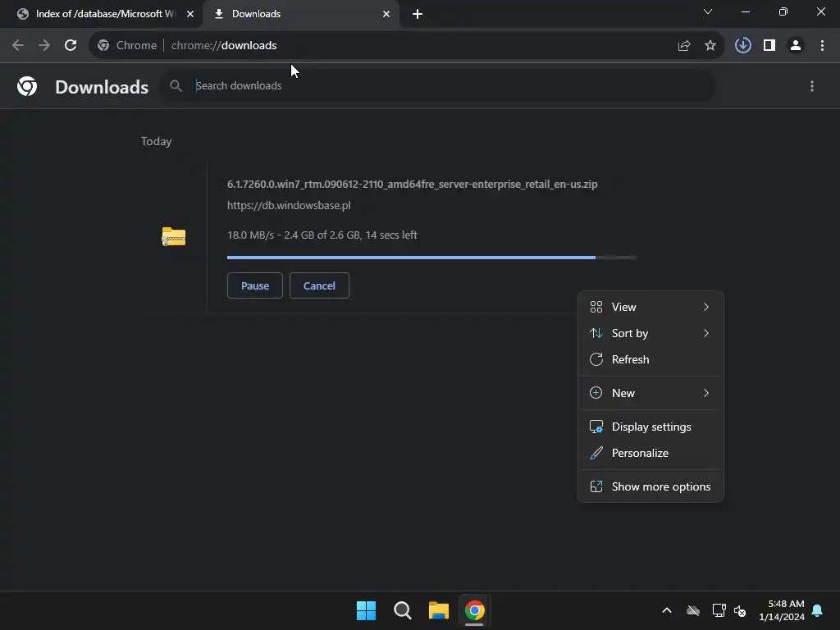Click the downloading zip file name link
The height and width of the screenshot is (630, 840).
click(412, 185)
